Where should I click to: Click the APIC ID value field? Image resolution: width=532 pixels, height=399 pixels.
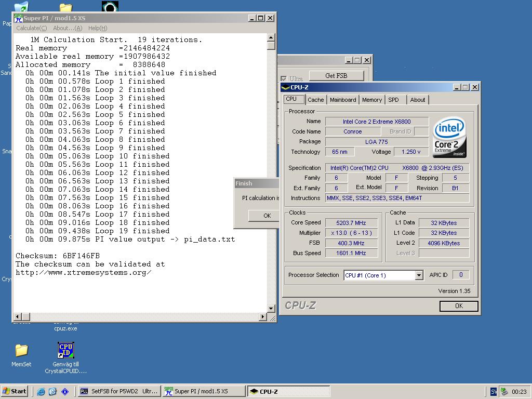click(461, 275)
